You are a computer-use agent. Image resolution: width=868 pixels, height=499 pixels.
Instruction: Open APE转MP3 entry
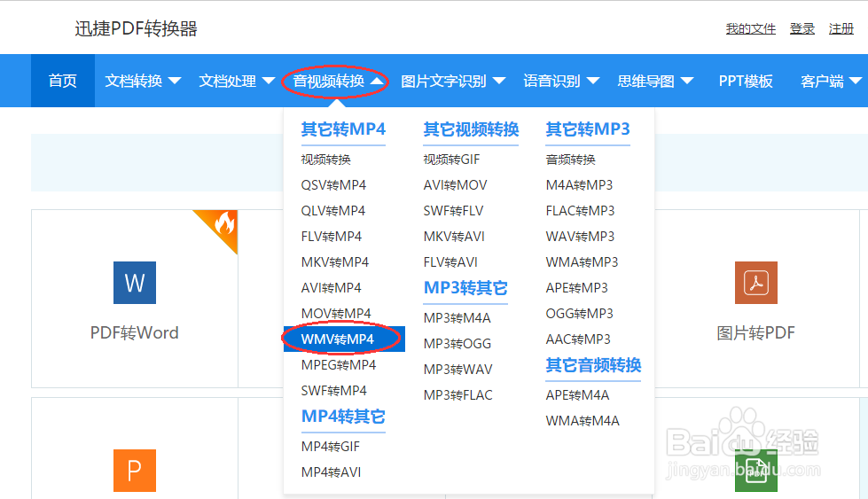tap(577, 288)
